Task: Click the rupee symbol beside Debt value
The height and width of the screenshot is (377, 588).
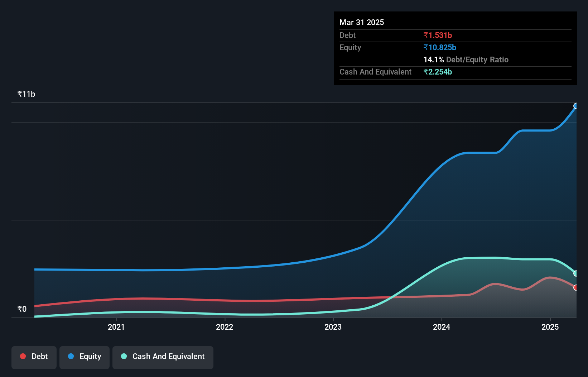Action: coord(426,35)
